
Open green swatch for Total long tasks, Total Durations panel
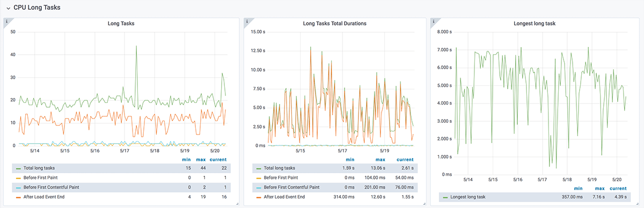pos(258,168)
